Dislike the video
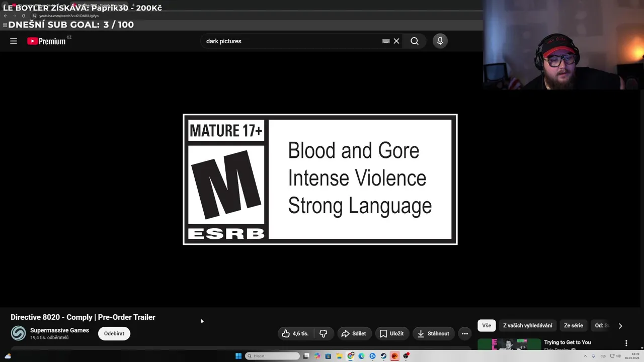The height and width of the screenshot is (362, 644). 324,333
